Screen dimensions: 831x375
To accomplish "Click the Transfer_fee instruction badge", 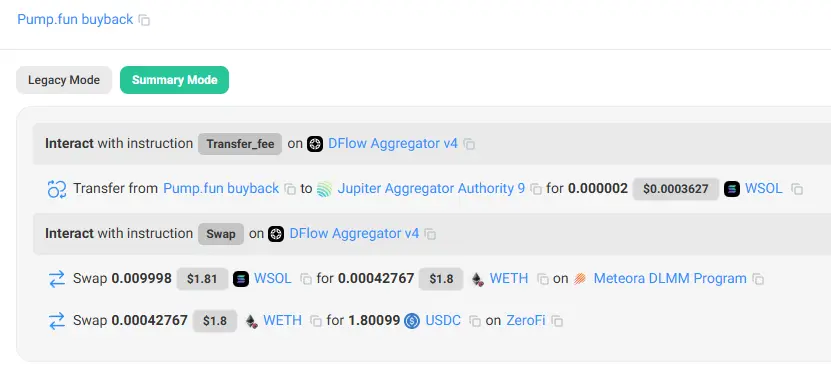I will click(240, 144).
